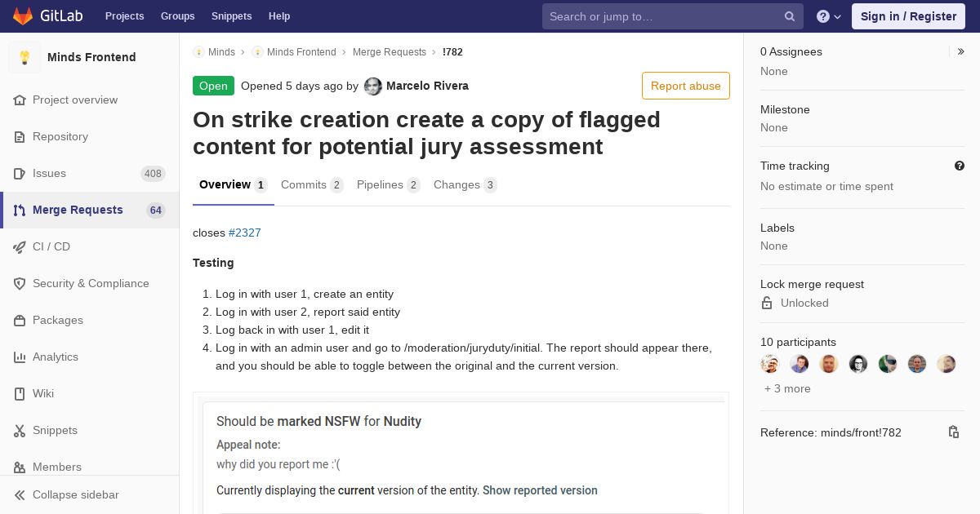Click the Minds Frontend lightbulb avatar

click(x=24, y=57)
